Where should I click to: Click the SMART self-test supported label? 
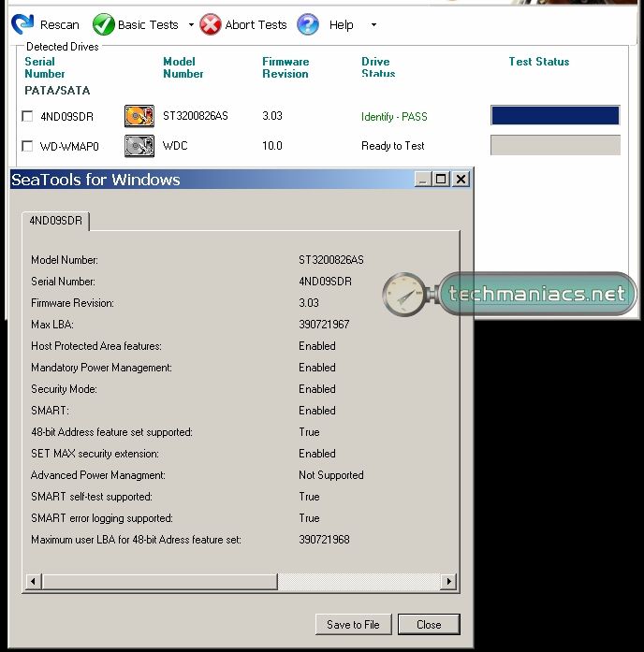[92, 497]
